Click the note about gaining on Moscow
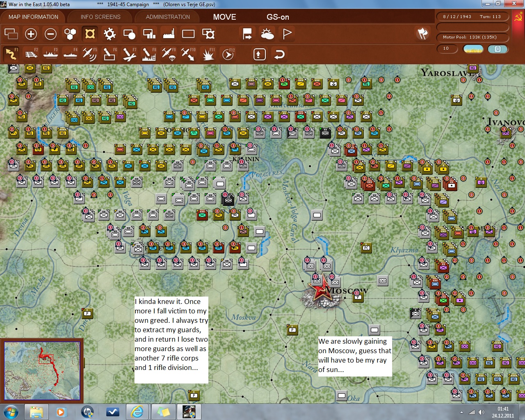 (x=355, y=356)
